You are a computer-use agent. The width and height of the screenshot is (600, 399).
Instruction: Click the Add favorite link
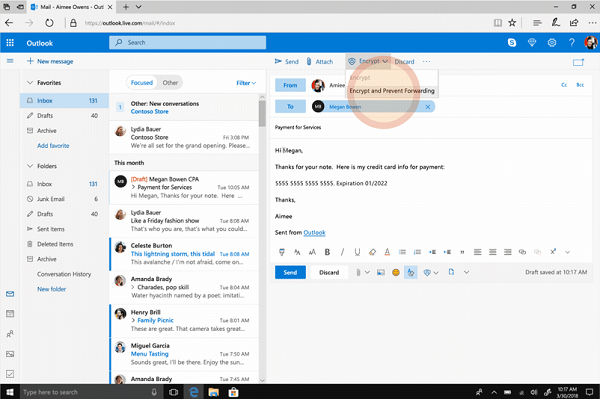pyautogui.click(x=53, y=146)
